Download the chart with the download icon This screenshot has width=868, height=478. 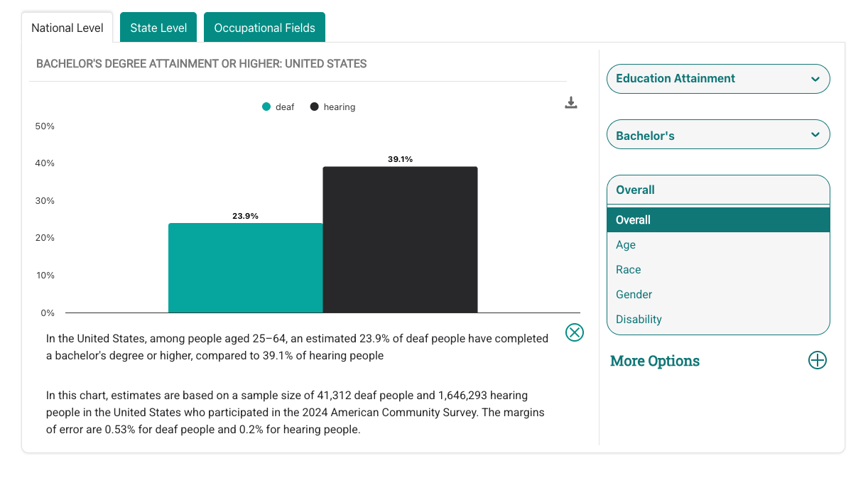pyautogui.click(x=571, y=103)
